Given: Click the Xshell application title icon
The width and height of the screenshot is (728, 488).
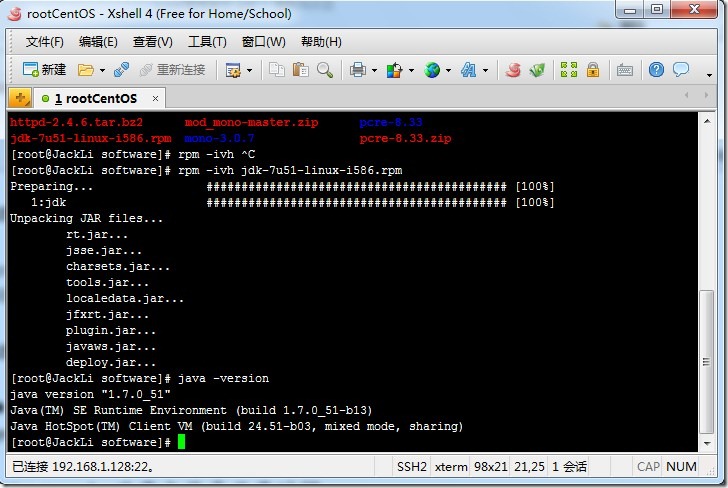Looking at the screenshot, I should click(x=15, y=13).
